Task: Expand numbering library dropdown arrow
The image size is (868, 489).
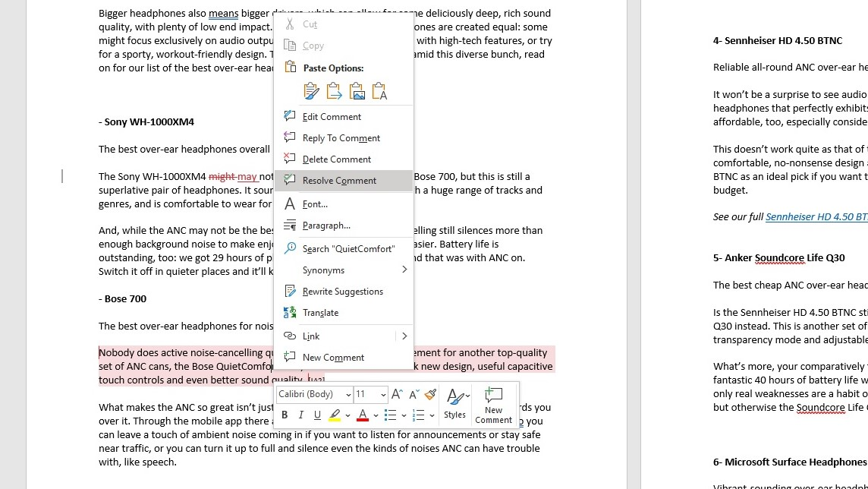Action: [x=432, y=415]
